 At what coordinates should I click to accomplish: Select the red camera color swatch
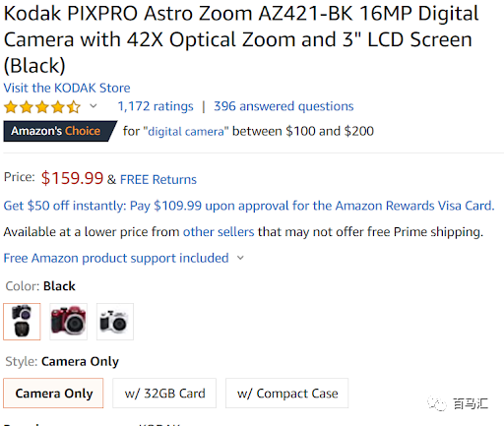[68, 322]
